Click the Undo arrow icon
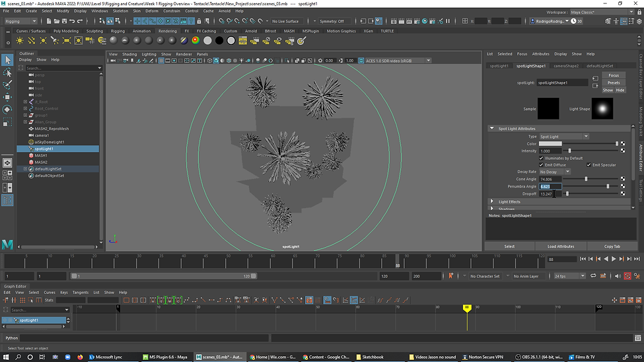Image resolution: width=644 pixels, height=362 pixels. pyautogui.click(x=72, y=21)
